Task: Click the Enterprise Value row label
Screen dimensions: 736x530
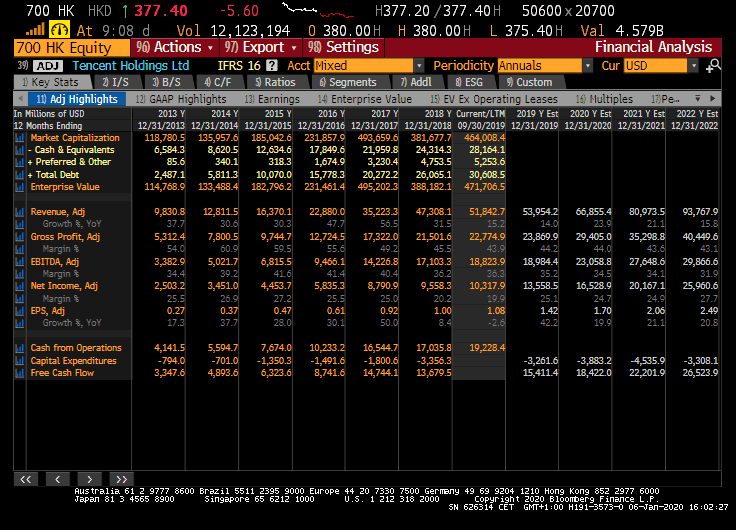Action: coord(65,187)
